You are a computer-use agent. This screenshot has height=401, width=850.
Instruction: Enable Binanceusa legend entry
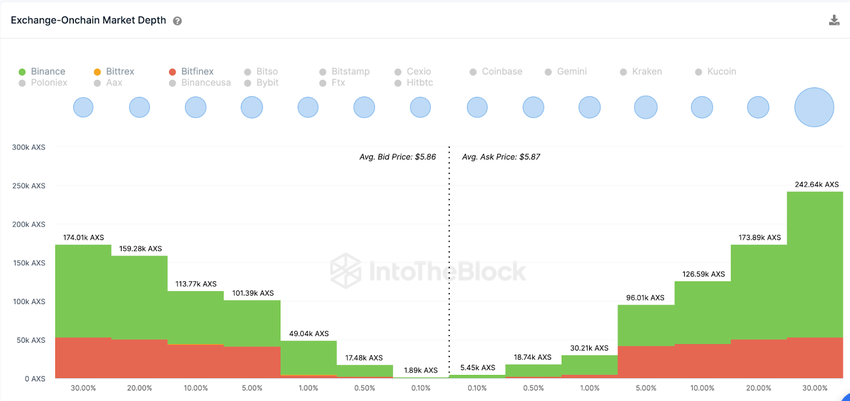click(x=205, y=83)
